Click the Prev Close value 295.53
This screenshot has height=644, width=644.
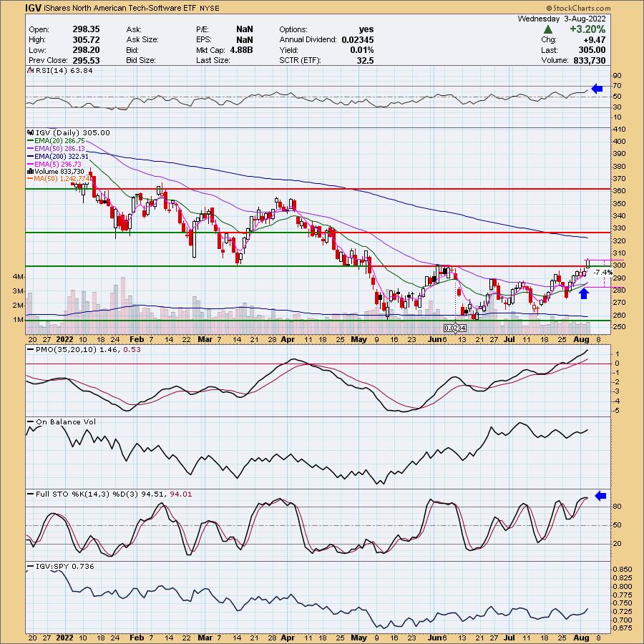point(86,60)
